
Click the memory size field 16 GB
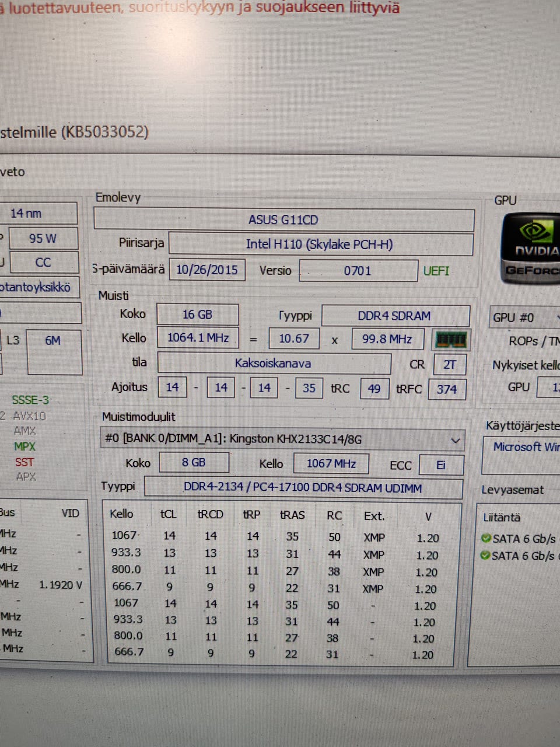pyautogui.click(x=198, y=315)
